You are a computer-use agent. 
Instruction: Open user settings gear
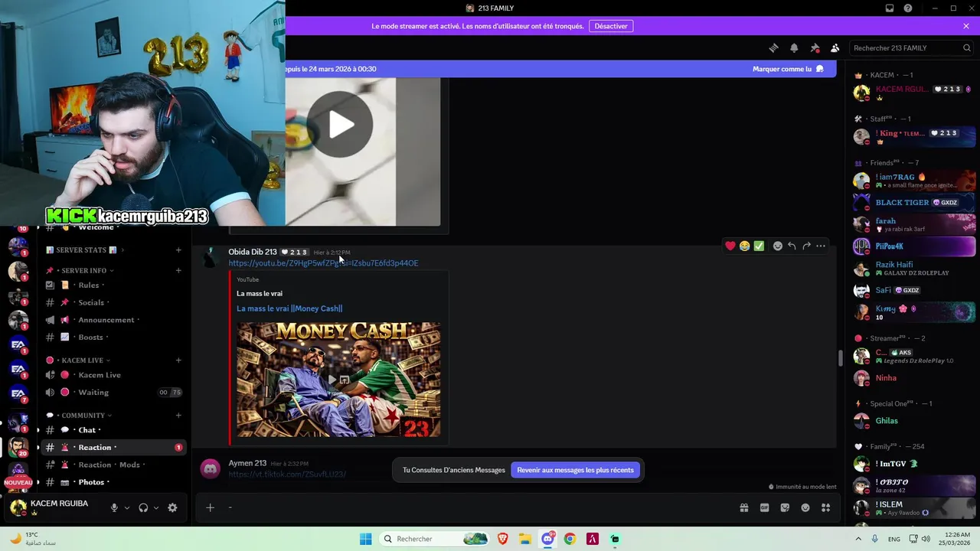tap(172, 507)
